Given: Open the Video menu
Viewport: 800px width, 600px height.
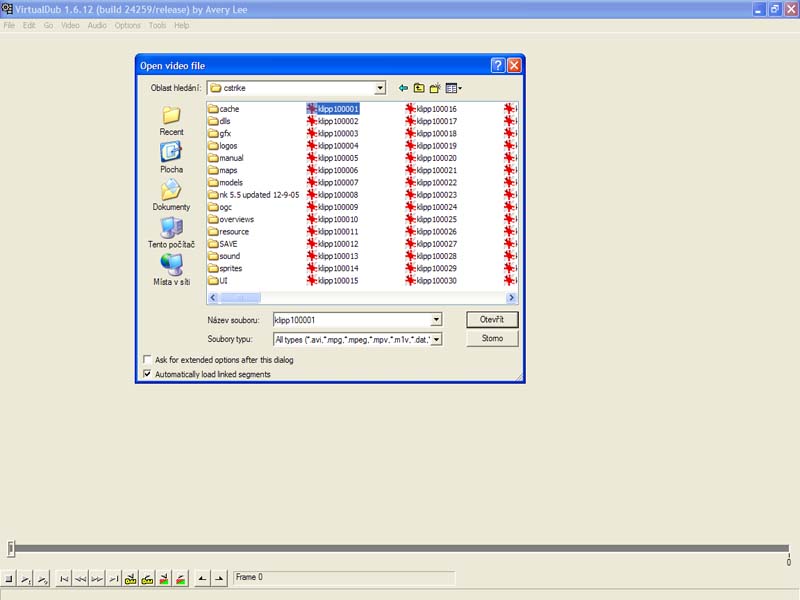Looking at the screenshot, I should 70,26.
